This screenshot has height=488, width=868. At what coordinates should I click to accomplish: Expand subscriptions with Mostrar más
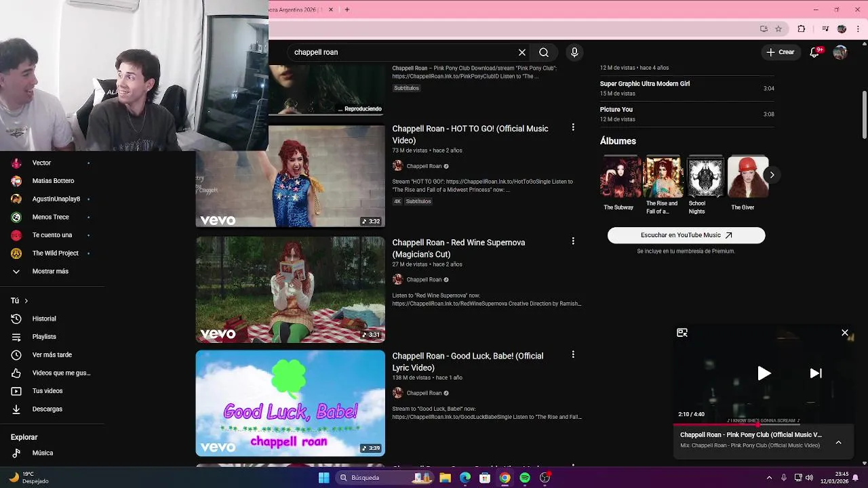(51, 271)
